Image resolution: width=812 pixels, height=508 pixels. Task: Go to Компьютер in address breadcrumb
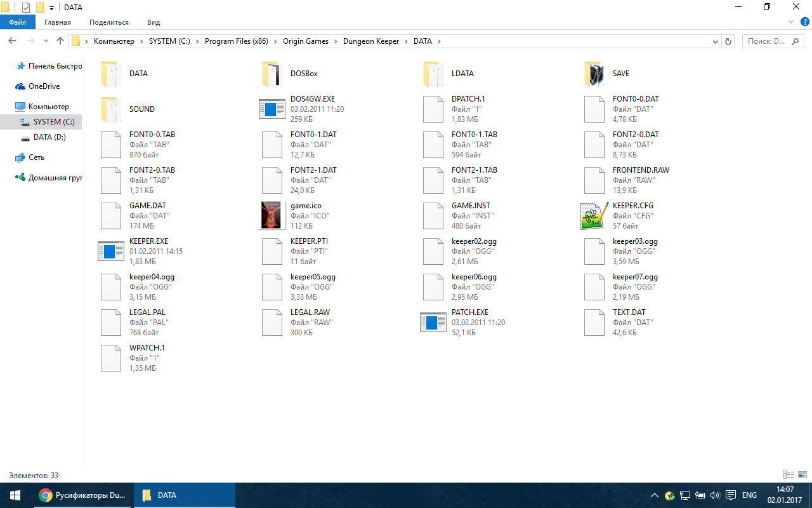coord(114,41)
